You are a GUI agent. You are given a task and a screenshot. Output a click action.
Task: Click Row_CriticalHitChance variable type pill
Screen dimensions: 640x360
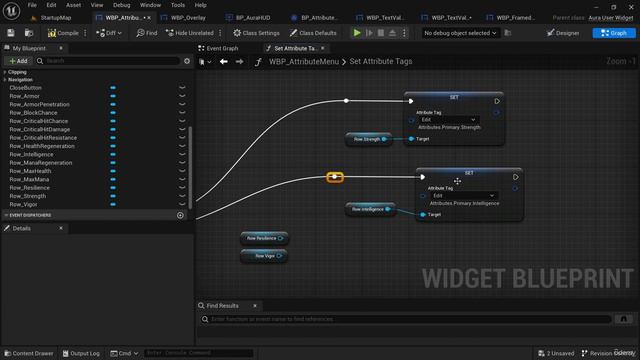[x=113, y=121]
